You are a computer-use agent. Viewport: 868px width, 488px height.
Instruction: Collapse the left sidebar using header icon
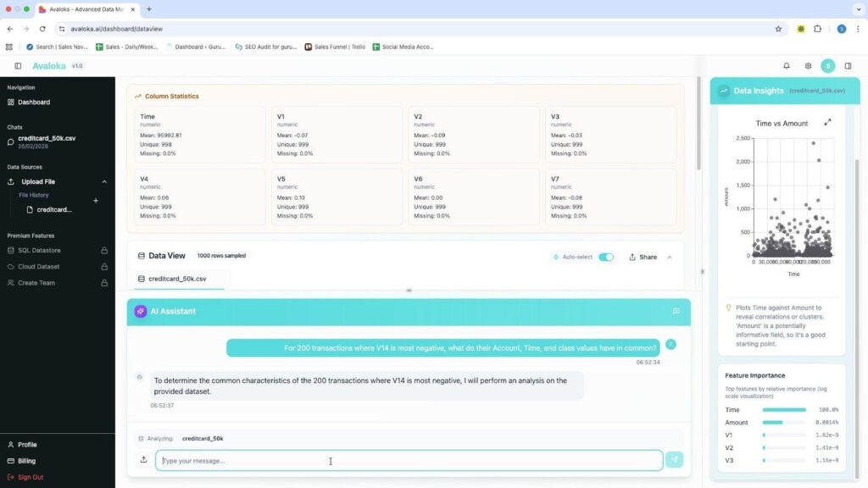18,66
